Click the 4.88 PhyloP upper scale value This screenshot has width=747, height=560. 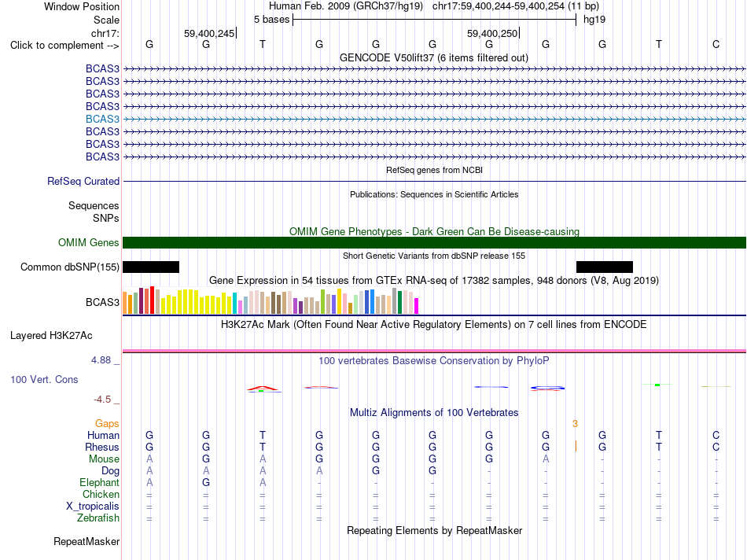click(101, 360)
